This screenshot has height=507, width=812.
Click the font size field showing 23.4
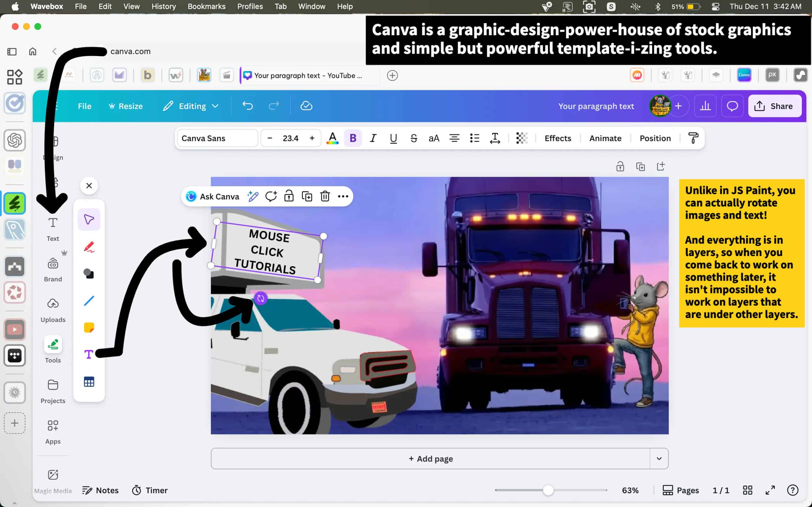tap(290, 138)
